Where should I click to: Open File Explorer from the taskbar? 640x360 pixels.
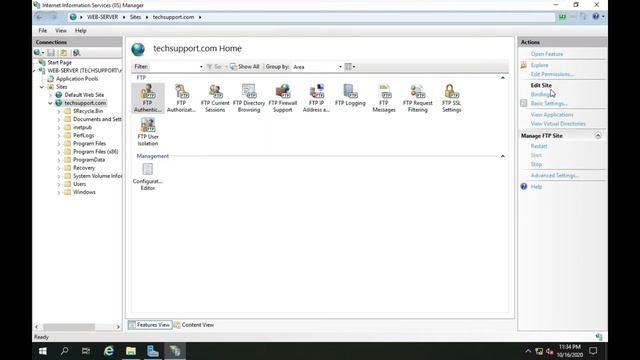131,351
